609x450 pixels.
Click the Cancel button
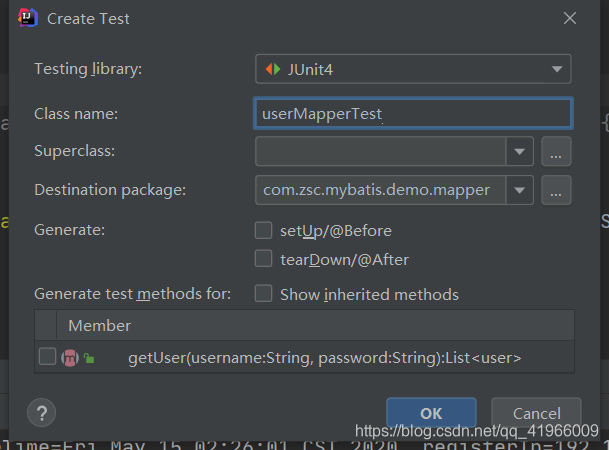536,413
